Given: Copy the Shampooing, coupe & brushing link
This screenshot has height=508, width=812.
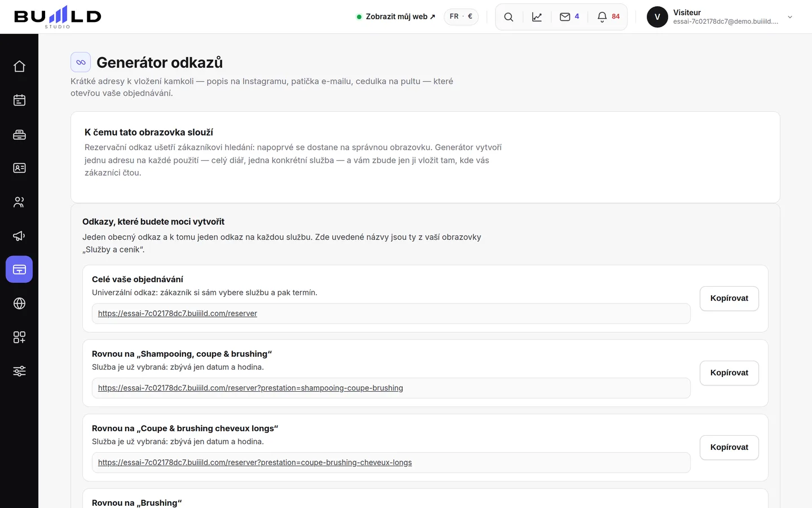Looking at the screenshot, I should coord(729,373).
